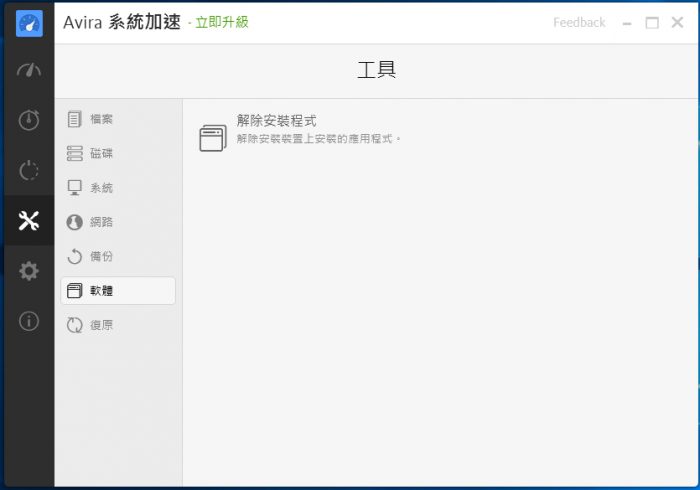Image resolution: width=700 pixels, height=490 pixels.
Task: Open the Feedback link
Action: 579,22
